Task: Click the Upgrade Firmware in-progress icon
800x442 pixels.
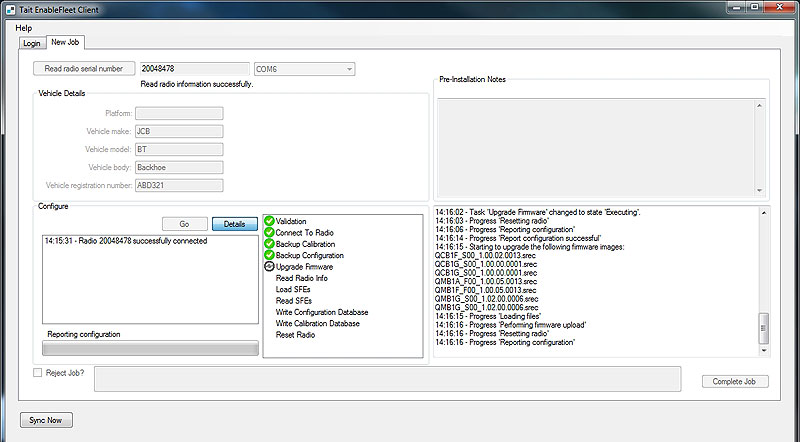Action: (x=269, y=267)
